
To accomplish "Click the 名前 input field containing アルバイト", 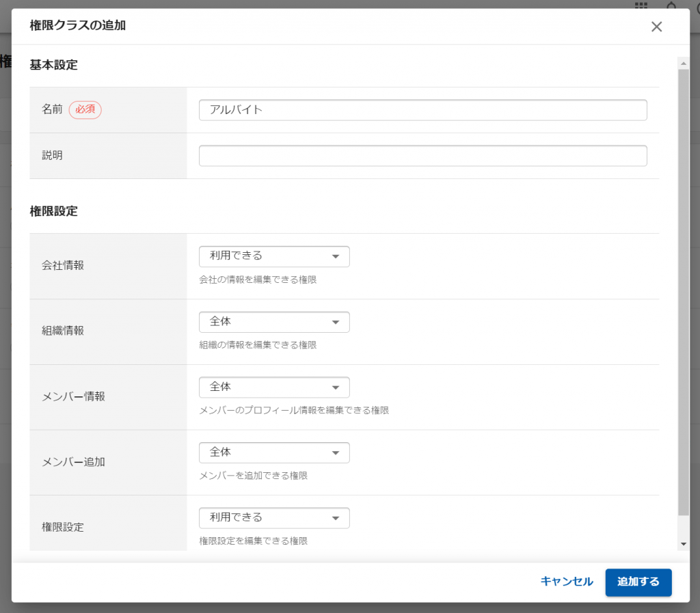I will [422, 110].
